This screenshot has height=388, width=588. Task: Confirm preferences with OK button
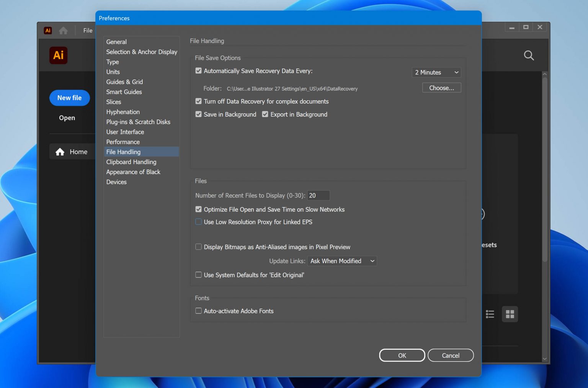[x=402, y=355]
